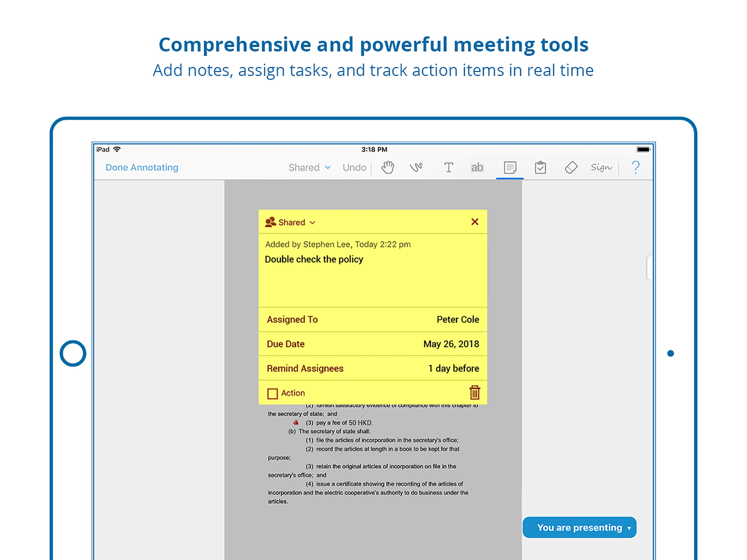Viewport: 747px width, 560px height.
Task: Select the hand pan tool
Action: tap(387, 168)
